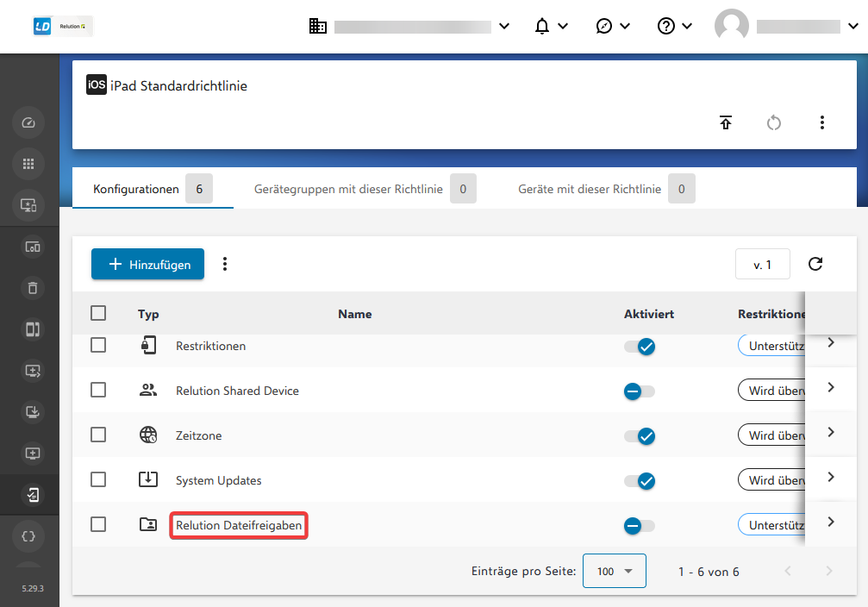This screenshot has height=607, width=868.
Task: Click the System Updates download icon
Action: coord(147,479)
